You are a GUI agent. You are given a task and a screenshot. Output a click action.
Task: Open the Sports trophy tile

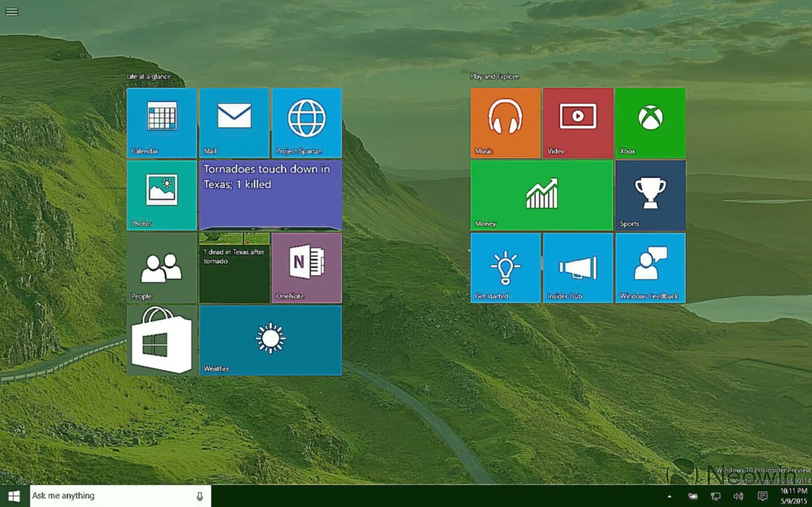pyautogui.click(x=651, y=195)
